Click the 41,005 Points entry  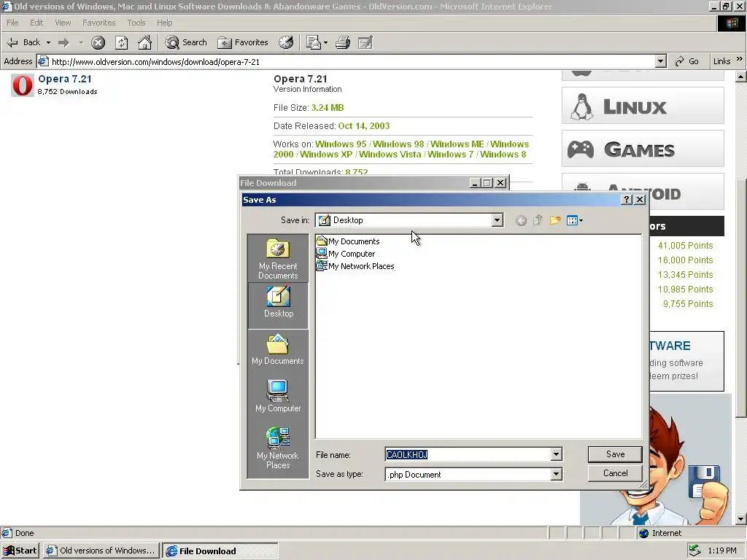tap(685, 246)
